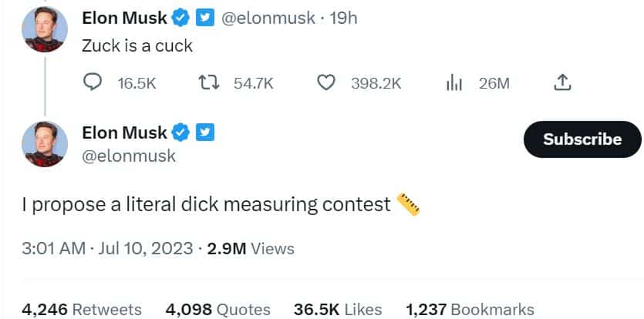This screenshot has height=319, width=644.
Task: Click the Twitter bird badge on main tweet
Action: (x=204, y=133)
